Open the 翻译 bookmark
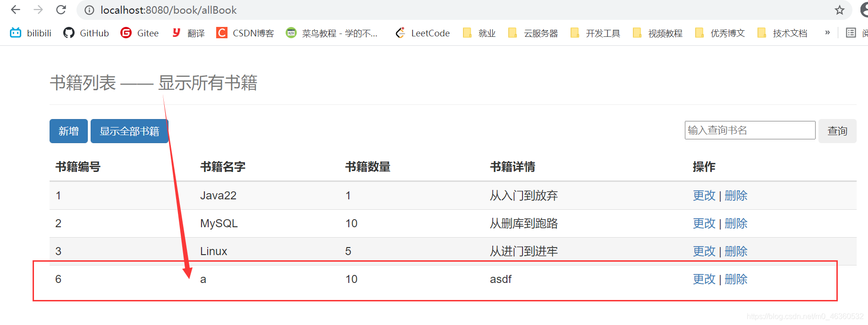 coord(188,33)
